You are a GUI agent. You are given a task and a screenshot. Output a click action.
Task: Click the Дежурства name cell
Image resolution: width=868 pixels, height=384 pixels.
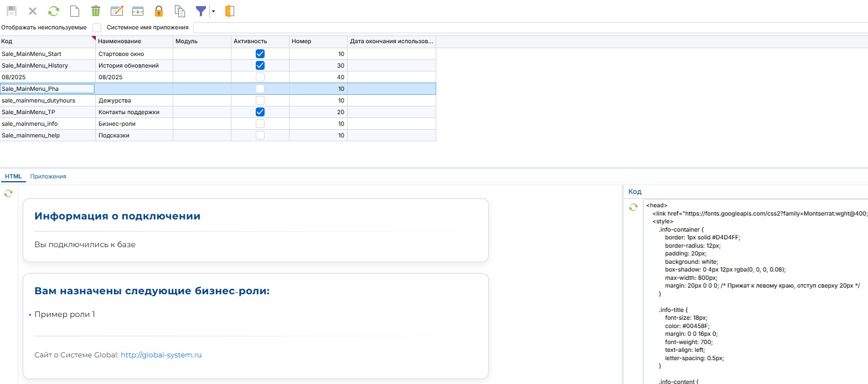[135, 100]
